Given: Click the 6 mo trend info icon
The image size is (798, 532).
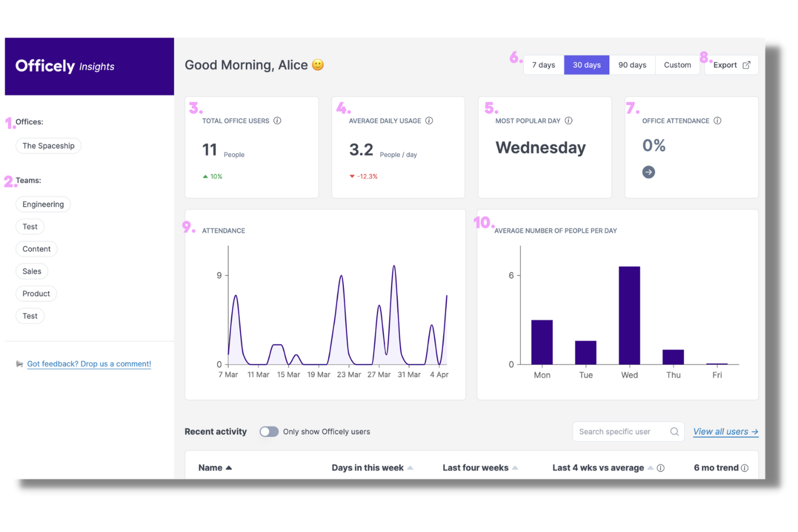Looking at the screenshot, I should coord(745,468).
